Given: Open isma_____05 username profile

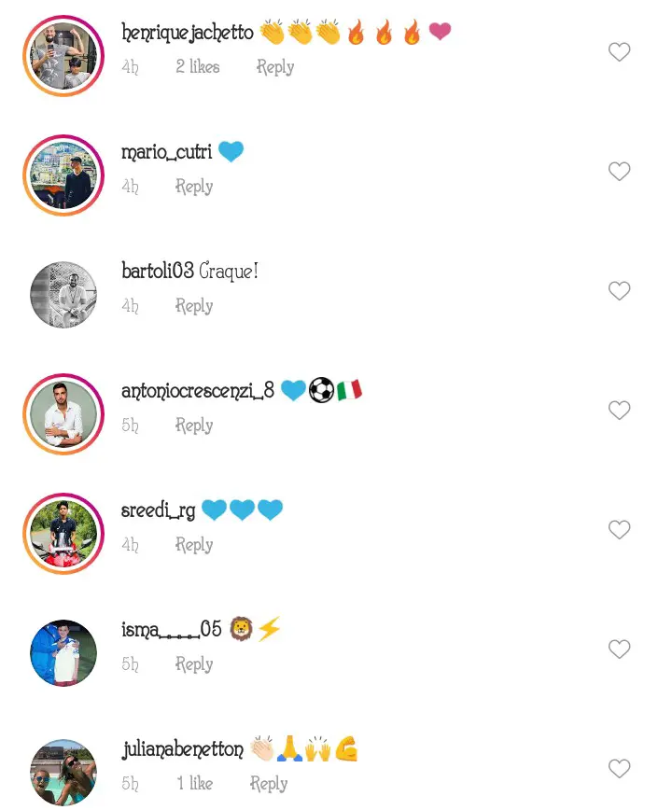Looking at the screenshot, I should pos(172,629).
